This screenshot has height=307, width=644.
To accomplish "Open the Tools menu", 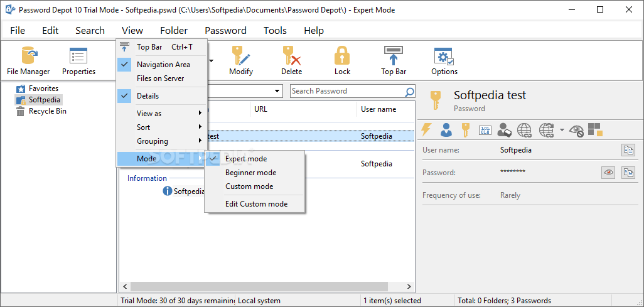I will pos(275,30).
